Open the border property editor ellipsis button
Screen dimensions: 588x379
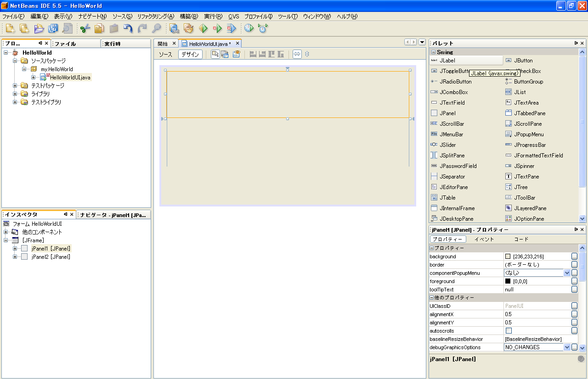coord(574,265)
